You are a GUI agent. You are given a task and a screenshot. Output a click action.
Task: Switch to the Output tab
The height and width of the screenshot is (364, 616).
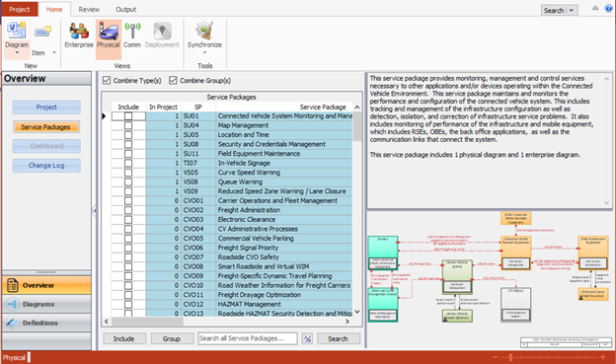pyautogui.click(x=125, y=10)
